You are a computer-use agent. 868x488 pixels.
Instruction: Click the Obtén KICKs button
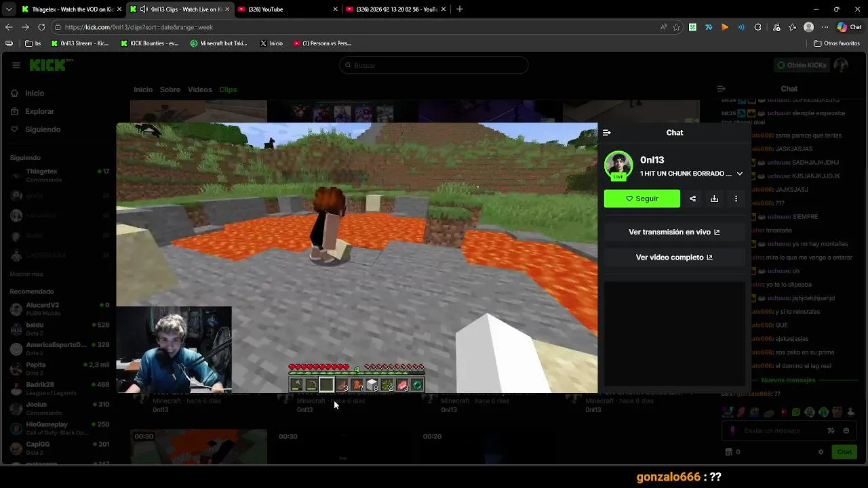[802, 65]
